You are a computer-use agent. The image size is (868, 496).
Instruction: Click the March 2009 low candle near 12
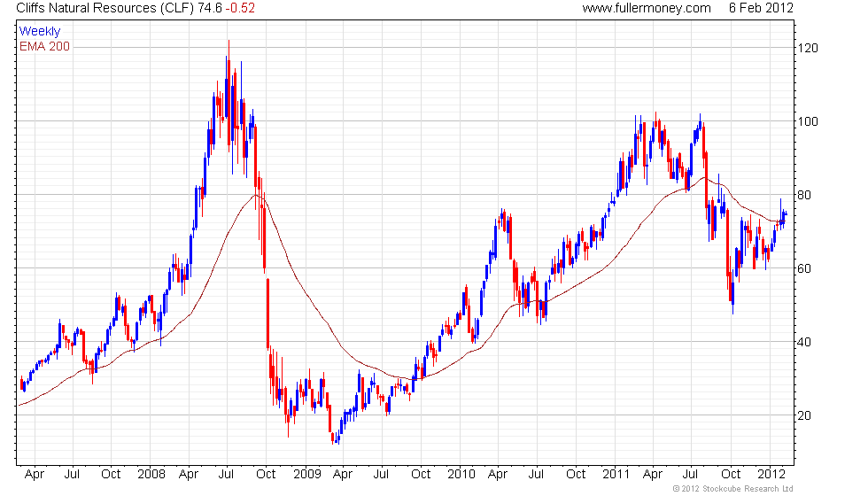coord(333,438)
